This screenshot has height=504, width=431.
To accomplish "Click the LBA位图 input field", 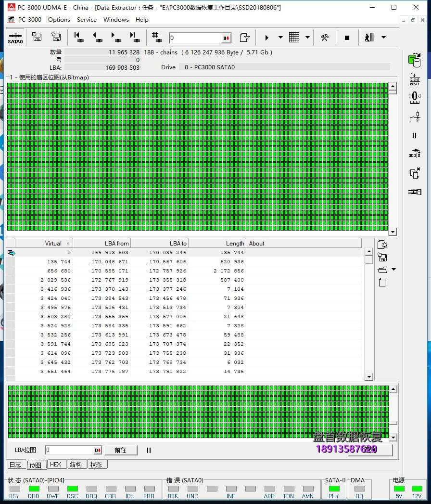I will 69,450.
